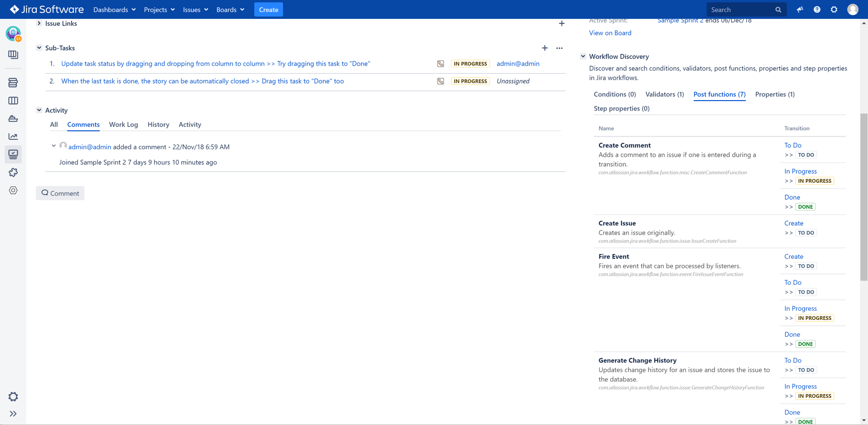Add an issue link with plus icon
The width and height of the screenshot is (868, 425).
point(561,23)
